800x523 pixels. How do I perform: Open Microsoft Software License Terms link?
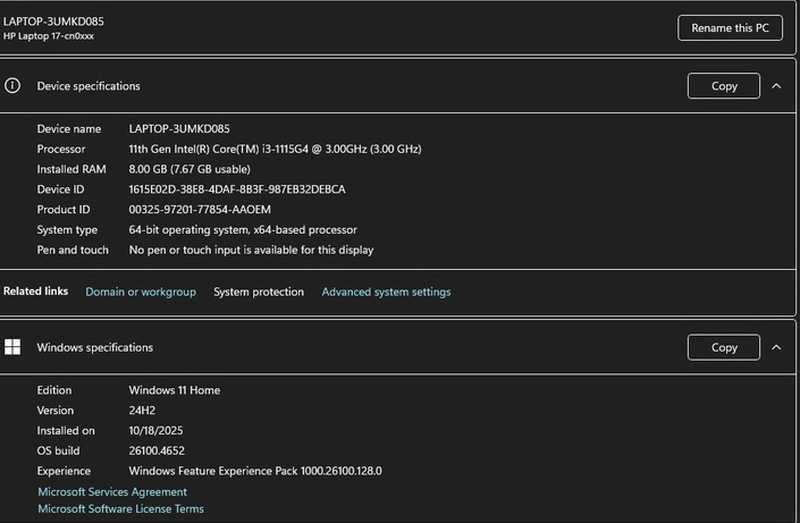point(121,509)
